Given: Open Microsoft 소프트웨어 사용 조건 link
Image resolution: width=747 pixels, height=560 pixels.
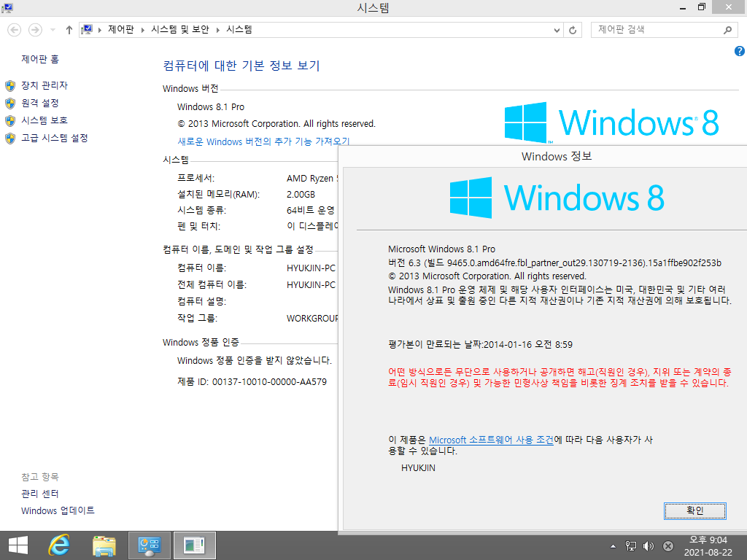Looking at the screenshot, I should click(x=491, y=440).
